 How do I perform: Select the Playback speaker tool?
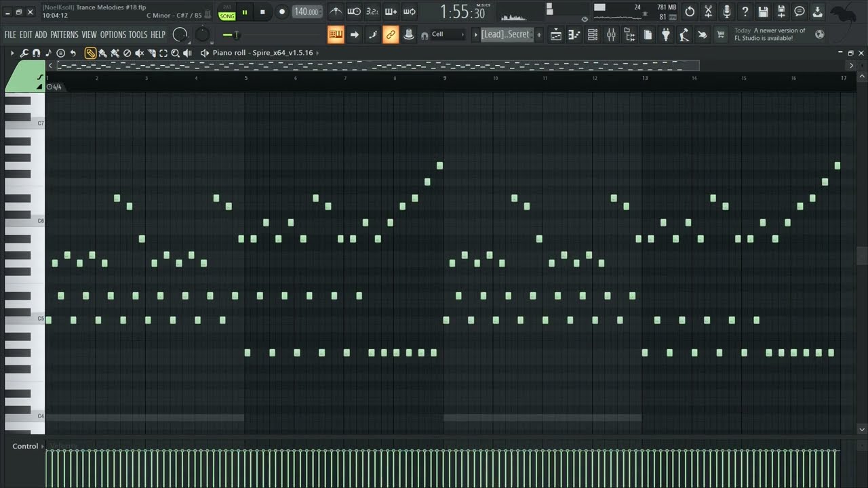[x=187, y=53]
